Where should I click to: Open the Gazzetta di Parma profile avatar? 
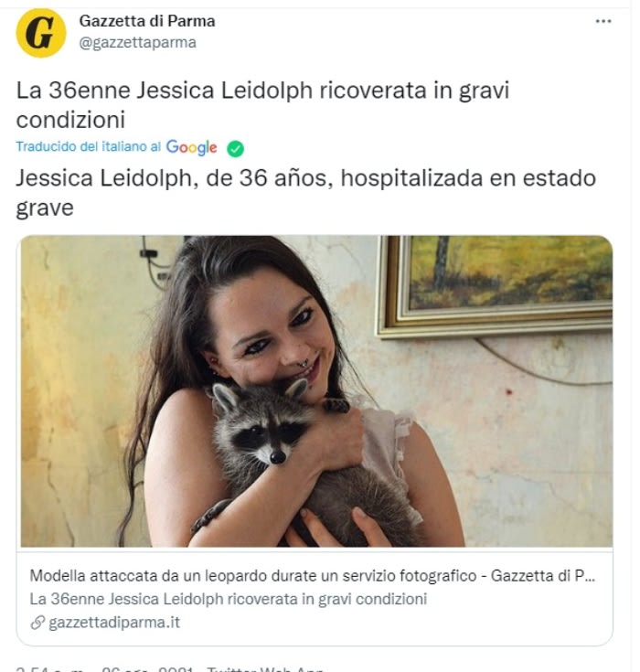click(x=41, y=33)
